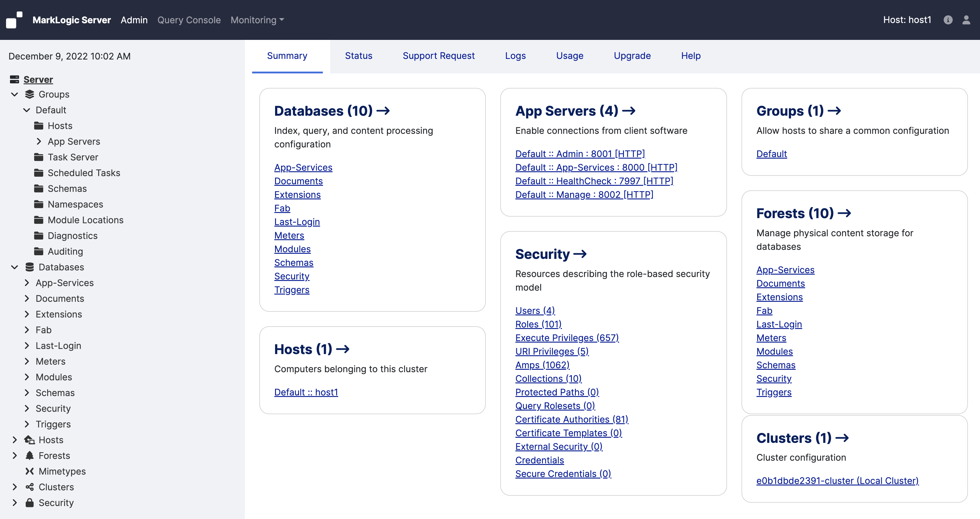Click the Databases cylinder icon in tree
The width and height of the screenshot is (980, 519).
[x=30, y=267]
